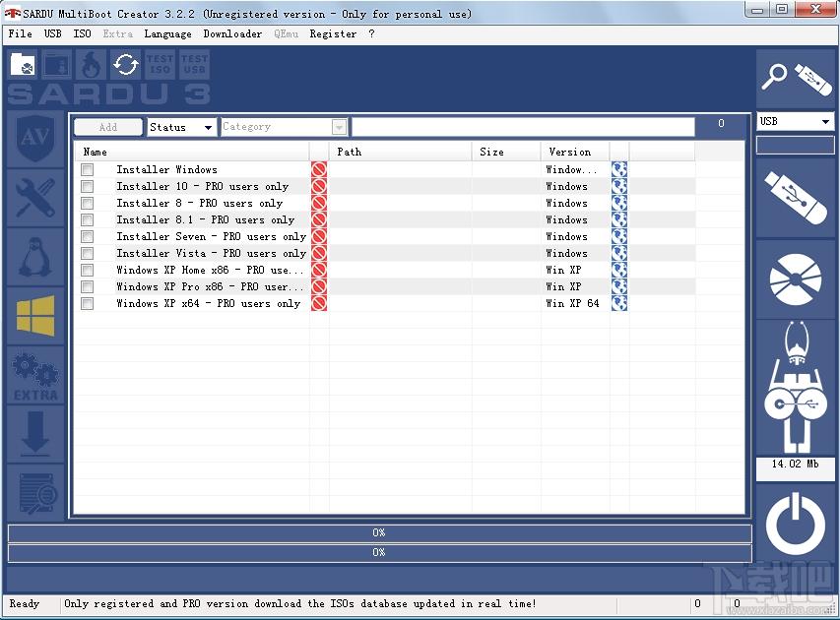Click the Create USB drive icon
Viewport: 840px width, 620px height.
click(x=796, y=198)
